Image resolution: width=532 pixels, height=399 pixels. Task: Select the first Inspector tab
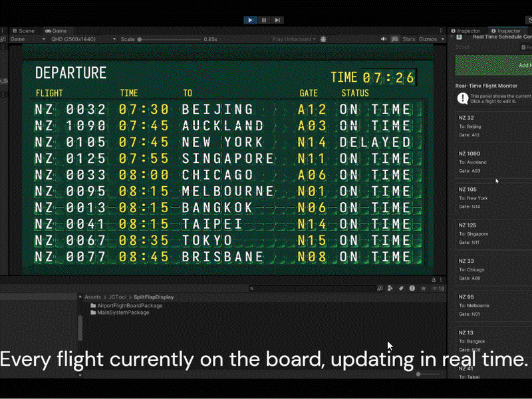pyautogui.click(x=465, y=31)
